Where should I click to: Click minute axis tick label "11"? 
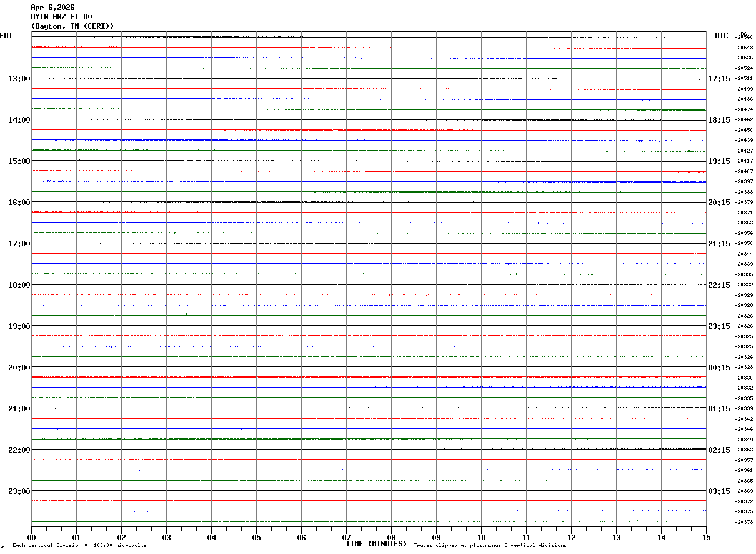click(526, 538)
